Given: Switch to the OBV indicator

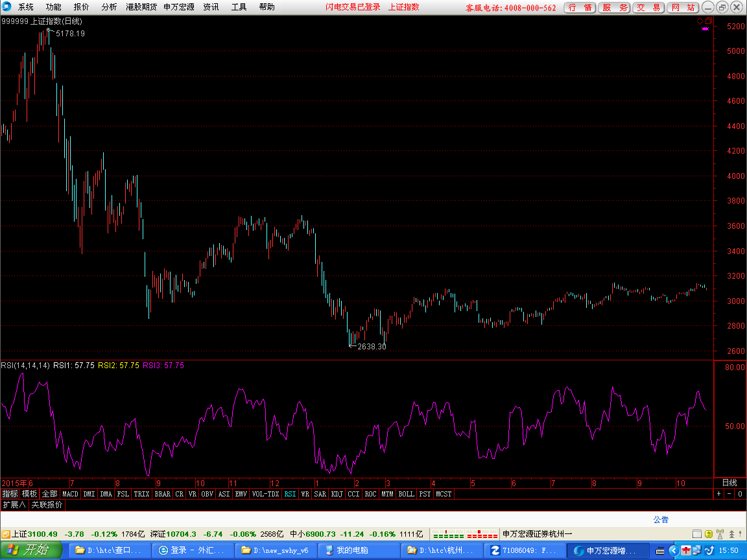Looking at the screenshot, I should (x=207, y=494).
